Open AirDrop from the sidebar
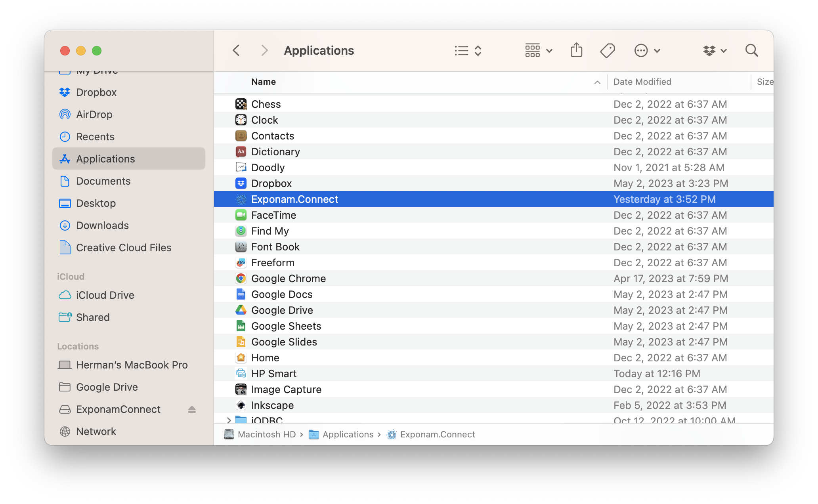 pos(94,115)
